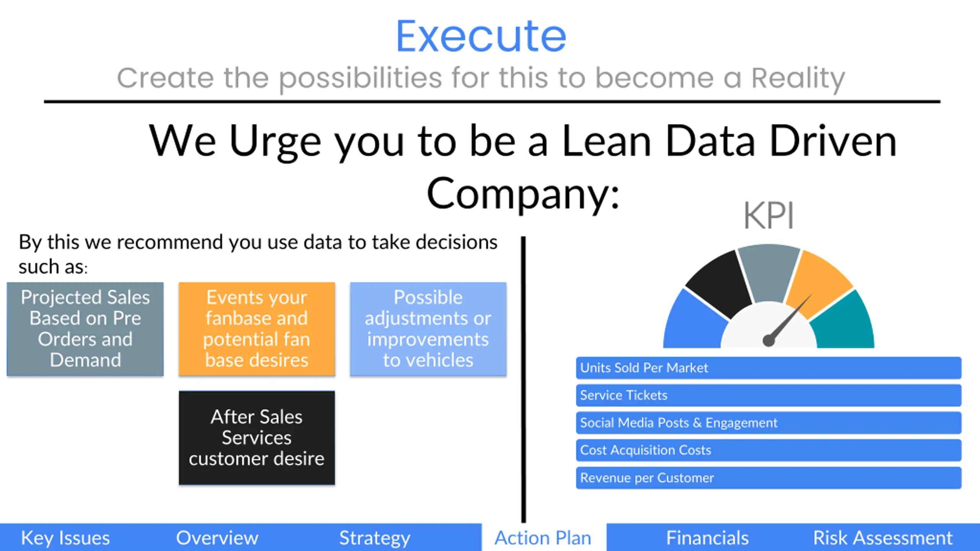Click the Units Sold Per Market bar
Image resolution: width=980 pixels, height=551 pixels.
[x=769, y=368]
